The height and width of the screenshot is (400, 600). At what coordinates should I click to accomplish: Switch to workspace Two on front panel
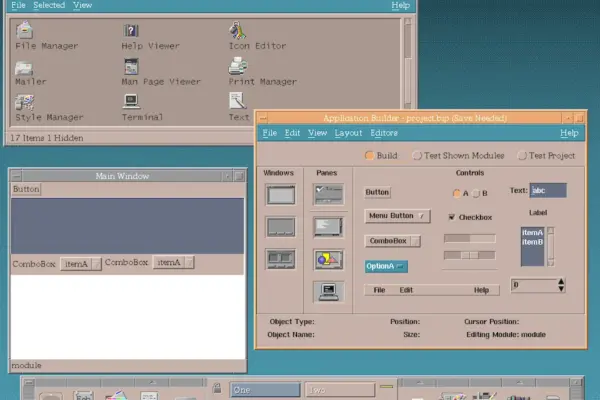(x=340, y=390)
